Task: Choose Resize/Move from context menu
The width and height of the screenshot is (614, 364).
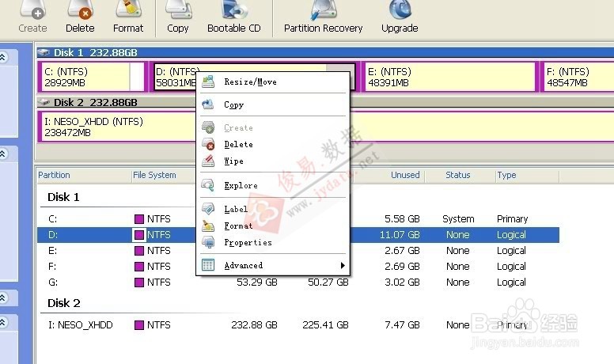Action: pyautogui.click(x=273, y=82)
